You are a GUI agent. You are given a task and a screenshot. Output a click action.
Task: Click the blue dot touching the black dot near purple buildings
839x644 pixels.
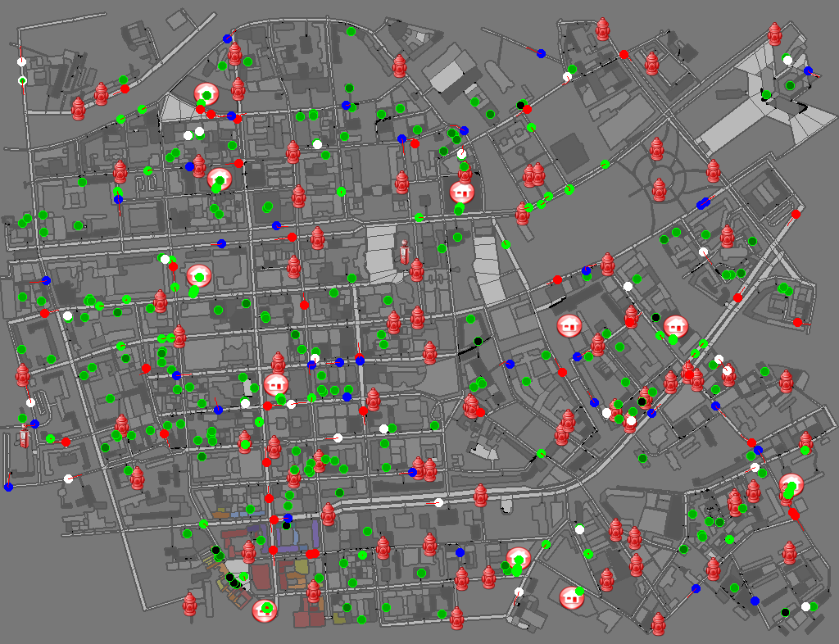pos(288,519)
